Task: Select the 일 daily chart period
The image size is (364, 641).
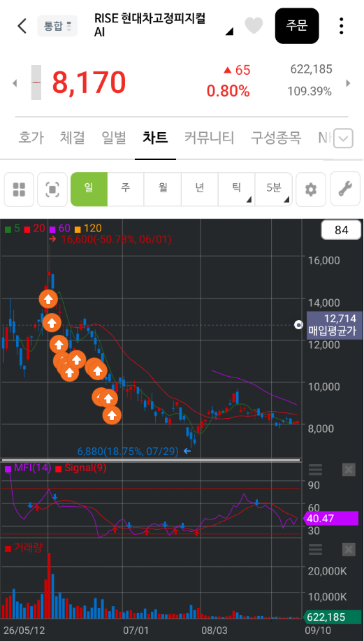Action: (89, 189)
